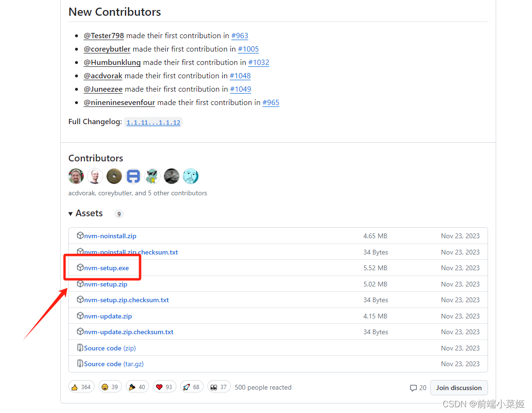The height and width of the screenshot is (413, 532).
Task: Click the Join discussion button
Action: pyautogui.click(x=459, y=388)
